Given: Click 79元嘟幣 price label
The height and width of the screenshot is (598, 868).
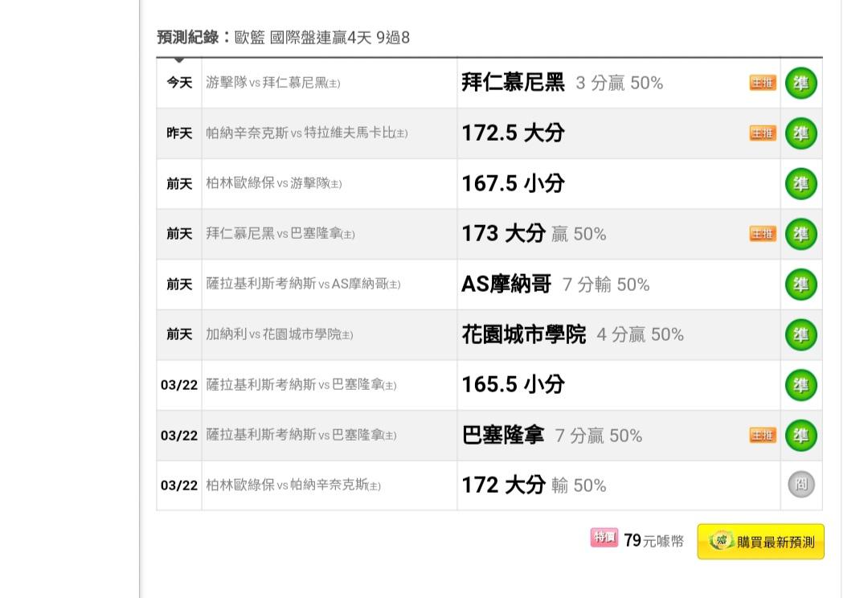Looking at the screenshot, I should [x=653, y=540].
